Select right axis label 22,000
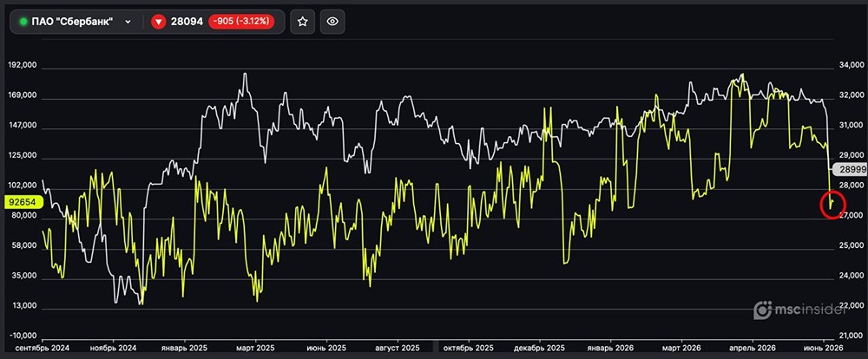The width and height of the screenshot is (868, 359). (x=851, y=306)
